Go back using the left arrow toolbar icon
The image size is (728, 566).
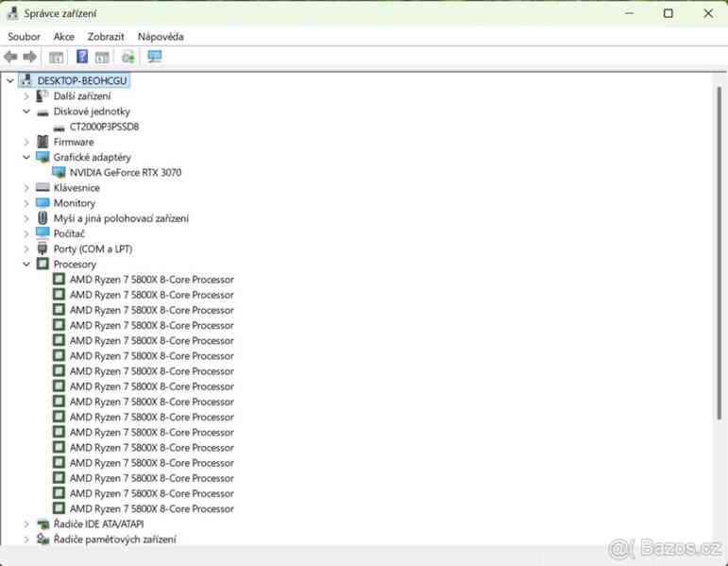click(x=10, y=57)
